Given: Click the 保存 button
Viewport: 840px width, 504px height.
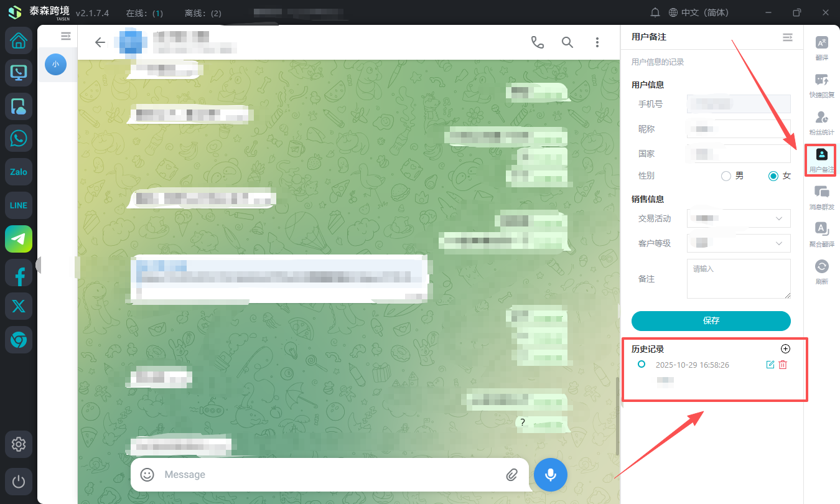Looking at the screenshot, I should (711, 321).
